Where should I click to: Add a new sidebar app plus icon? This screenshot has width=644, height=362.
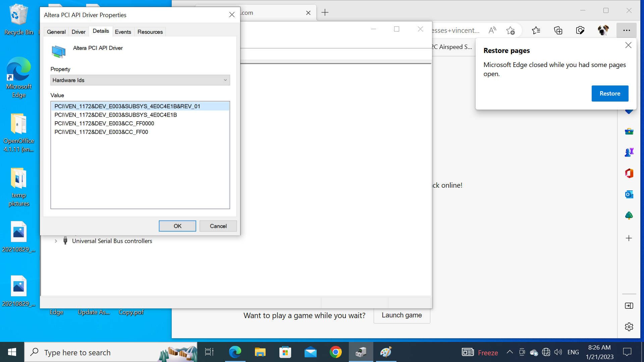click(629, 238)
